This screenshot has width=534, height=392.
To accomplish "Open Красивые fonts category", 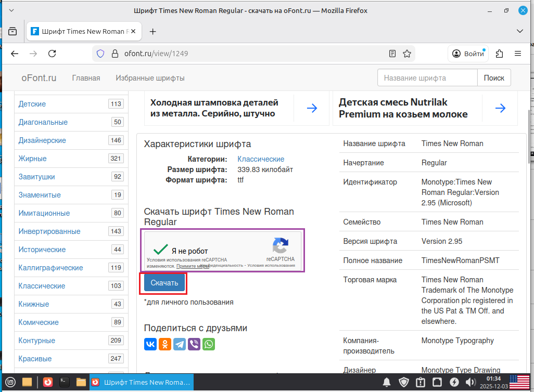I will tap(35, 359).
